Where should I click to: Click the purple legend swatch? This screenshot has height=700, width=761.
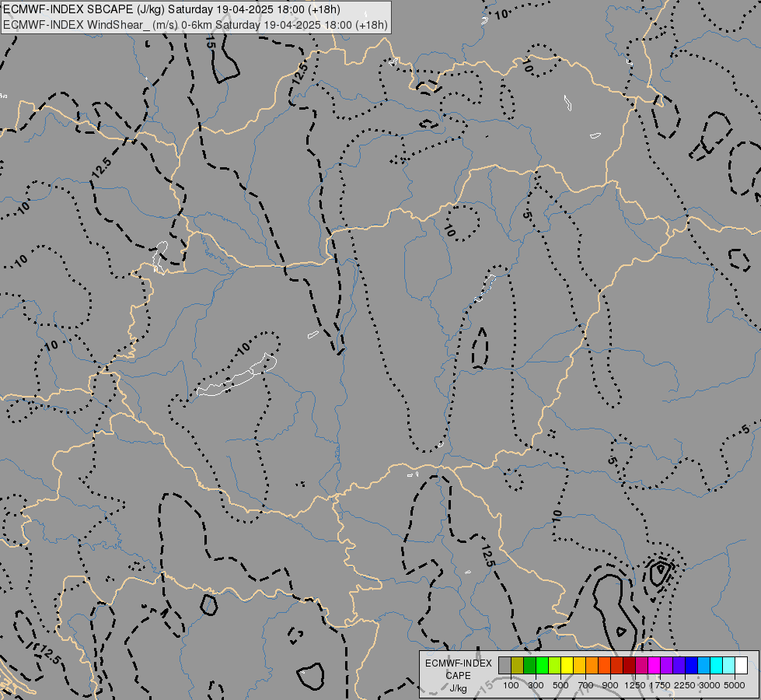coord(666,666)
